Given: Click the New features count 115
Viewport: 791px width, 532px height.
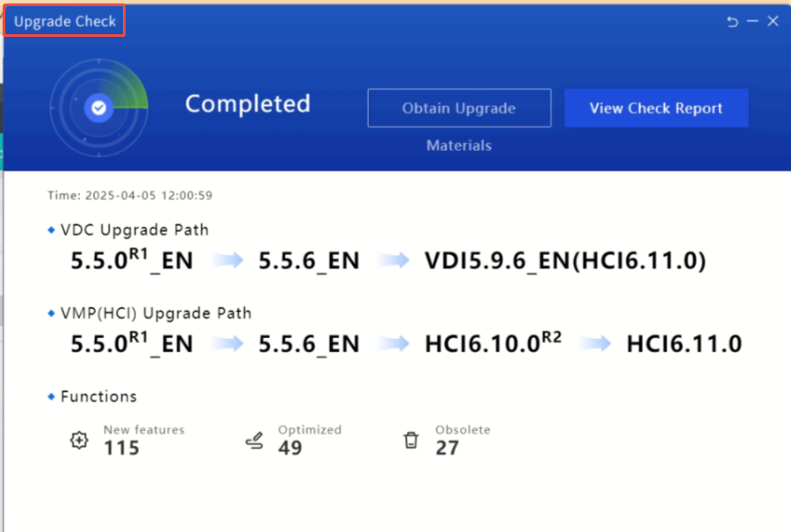Looking at the screenshot, I should 121,449.
